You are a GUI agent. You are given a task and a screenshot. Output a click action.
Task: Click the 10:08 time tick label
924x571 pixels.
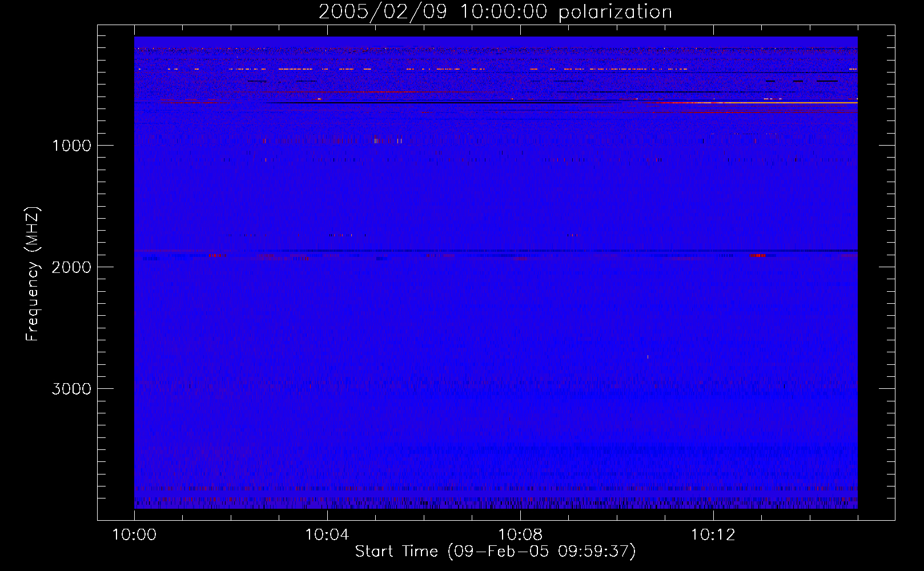coord(520,535)
